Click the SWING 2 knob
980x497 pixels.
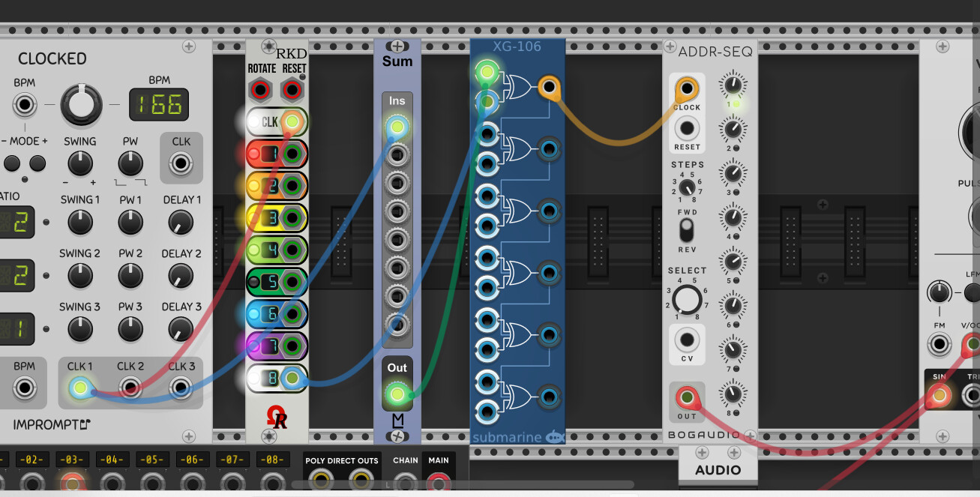point(79,276)
